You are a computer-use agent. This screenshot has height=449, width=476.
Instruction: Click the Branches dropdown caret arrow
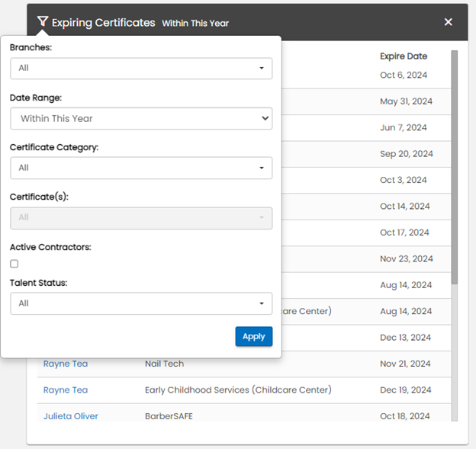click(261, 69)
